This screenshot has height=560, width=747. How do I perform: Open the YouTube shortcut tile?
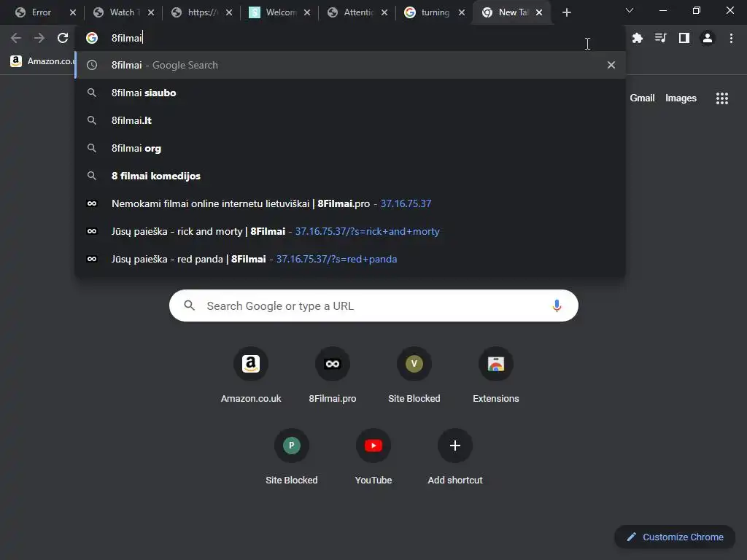coord(373,457)
